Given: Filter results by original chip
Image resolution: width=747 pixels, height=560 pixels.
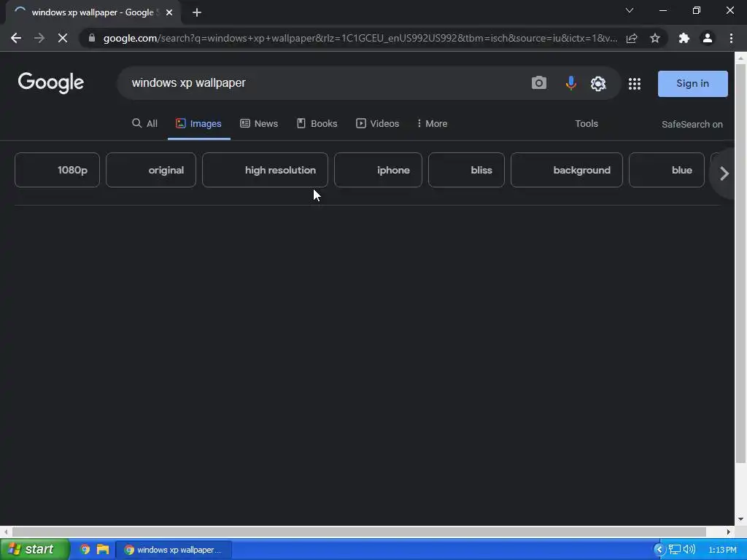Looking at the screenshot, I should 151,170.
